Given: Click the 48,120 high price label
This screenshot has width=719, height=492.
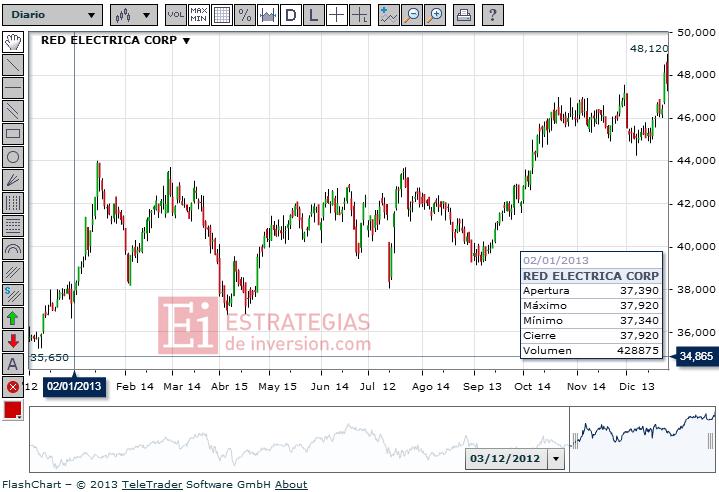Looking at the screenshot, I should 649,49.
